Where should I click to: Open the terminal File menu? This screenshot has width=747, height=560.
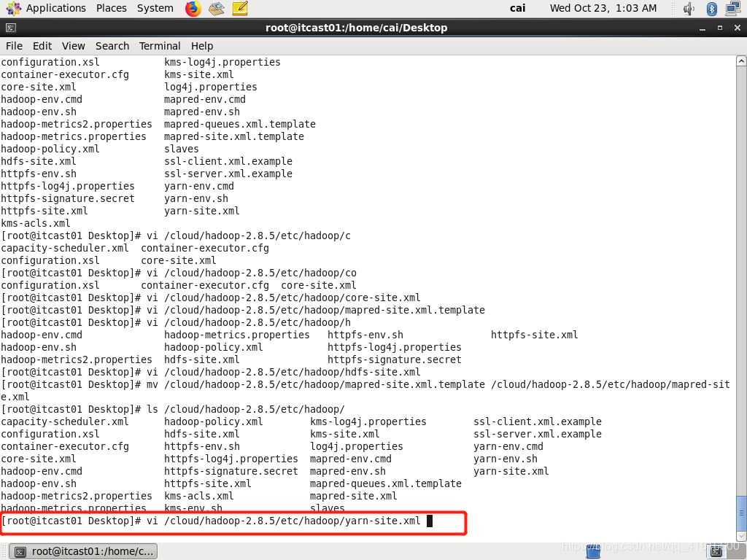pyautogui.click(x=14, y=46)
